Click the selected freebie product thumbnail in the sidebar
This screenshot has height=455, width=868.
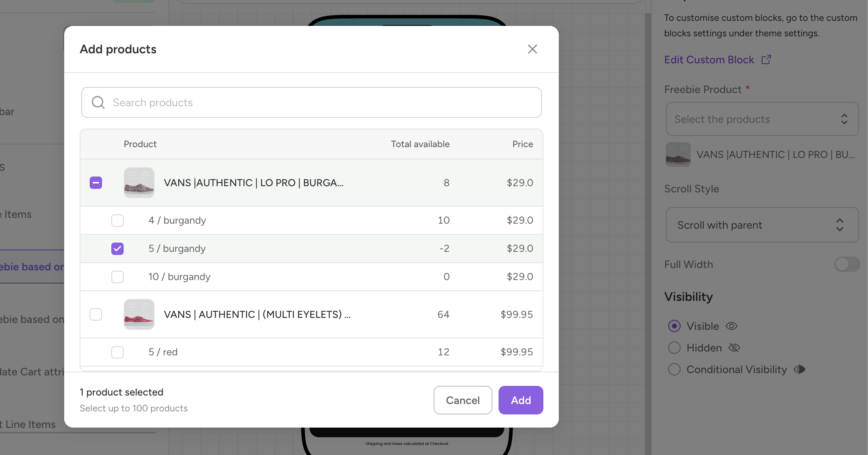point(678,154)
